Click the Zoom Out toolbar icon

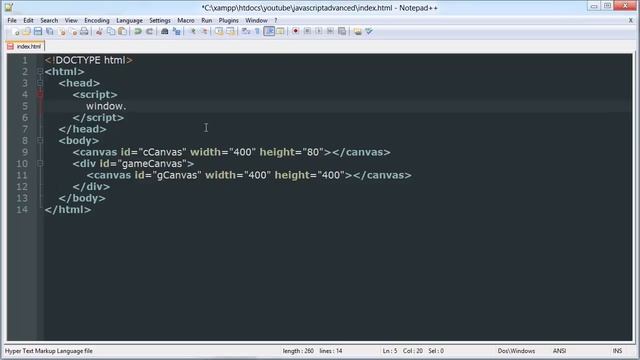tap(204, 31)
